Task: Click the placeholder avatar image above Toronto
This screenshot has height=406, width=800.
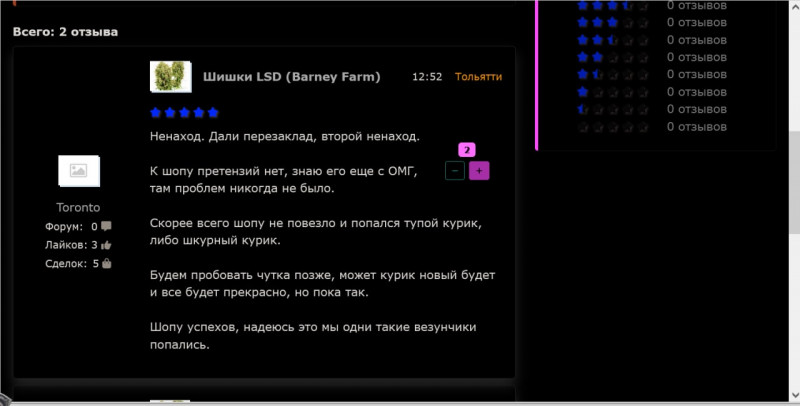Action: click(x=78, y=171)
